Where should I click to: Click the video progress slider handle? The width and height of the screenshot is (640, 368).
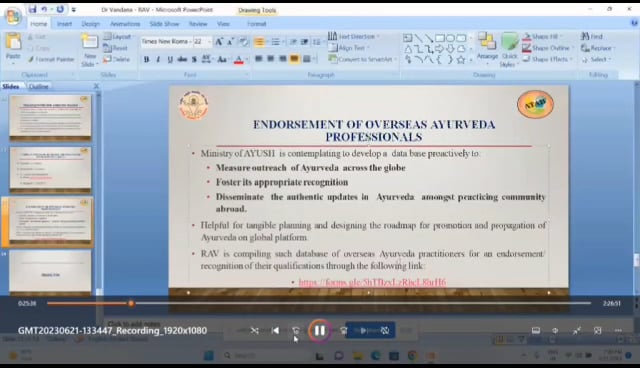pyautogui.click(x=131, y=303)
